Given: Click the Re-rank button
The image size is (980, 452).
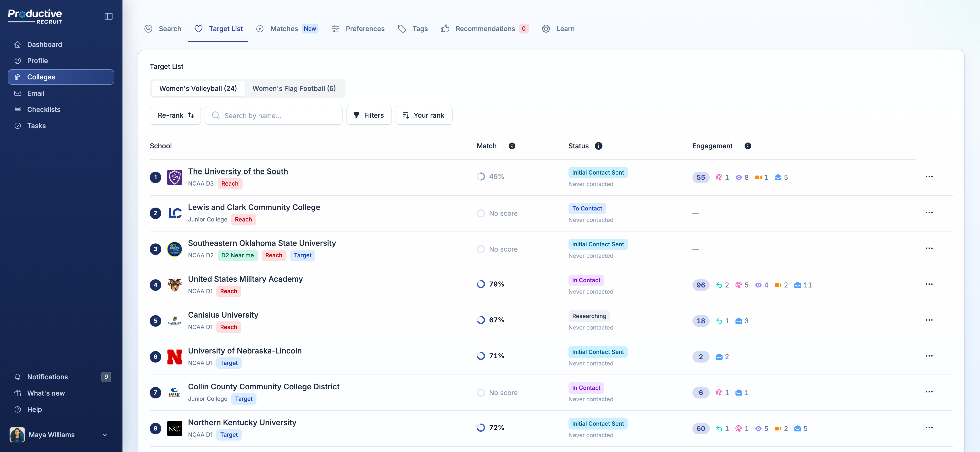Looking at the screenshot, I should coord(175,115).
